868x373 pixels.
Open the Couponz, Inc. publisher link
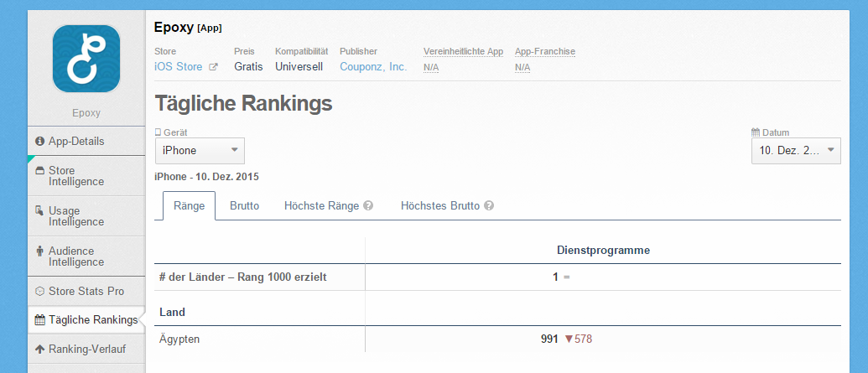pyautogui.click(x=373, y=67)
